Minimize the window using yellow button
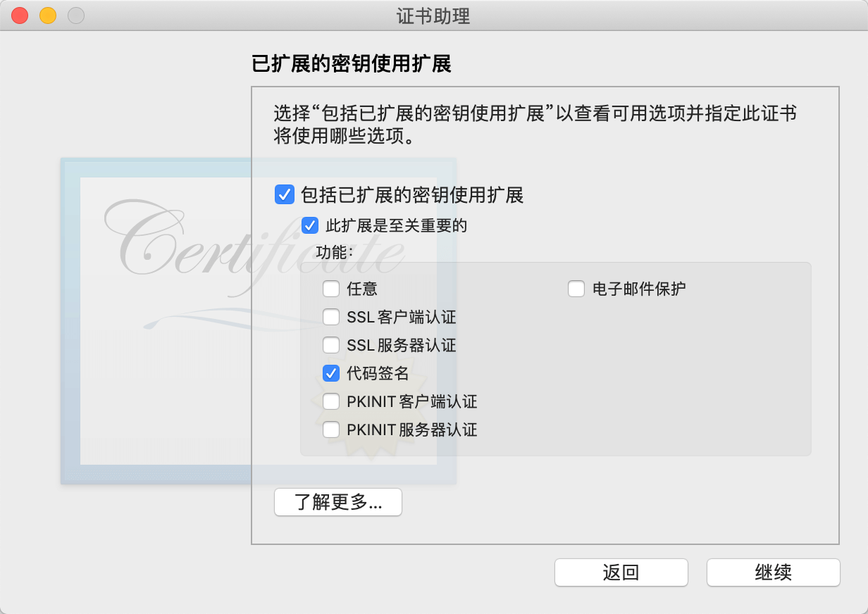Screen dimensions: 868x614 pos(48,15)
